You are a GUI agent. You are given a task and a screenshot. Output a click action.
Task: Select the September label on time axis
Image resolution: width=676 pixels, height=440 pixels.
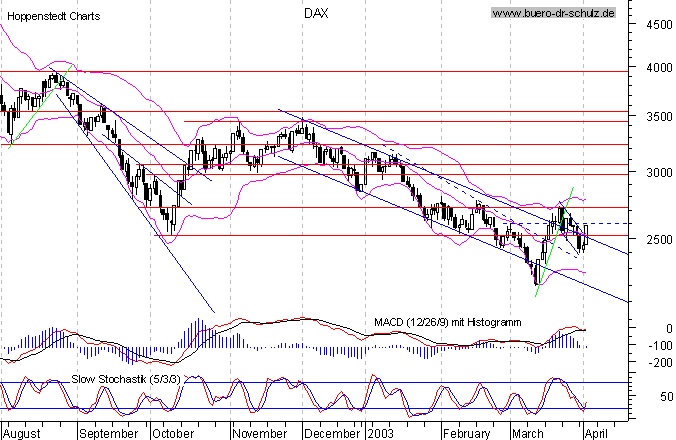109,433
